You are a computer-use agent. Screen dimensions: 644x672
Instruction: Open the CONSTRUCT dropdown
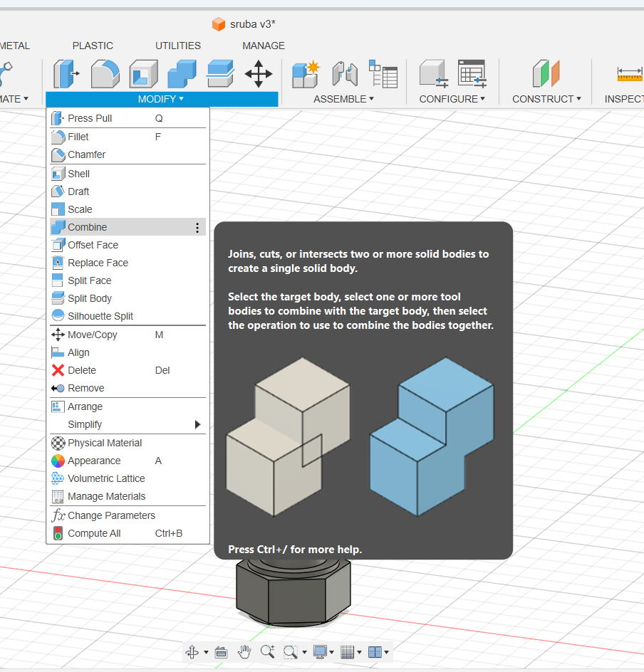click(546, 99)
